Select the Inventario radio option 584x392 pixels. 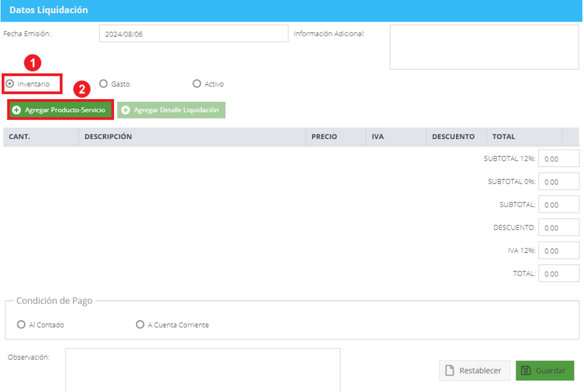point(10,84)
